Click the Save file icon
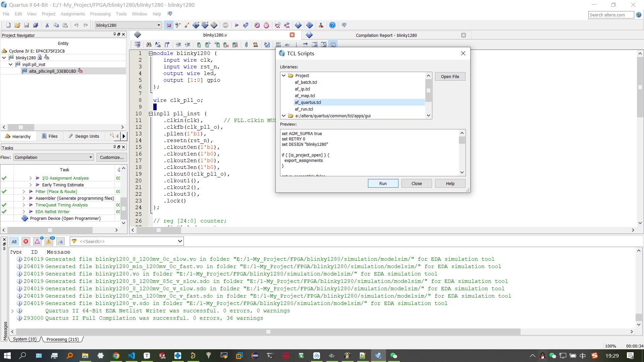The width and height of the screenshot is (644, 362). (26, 25)
